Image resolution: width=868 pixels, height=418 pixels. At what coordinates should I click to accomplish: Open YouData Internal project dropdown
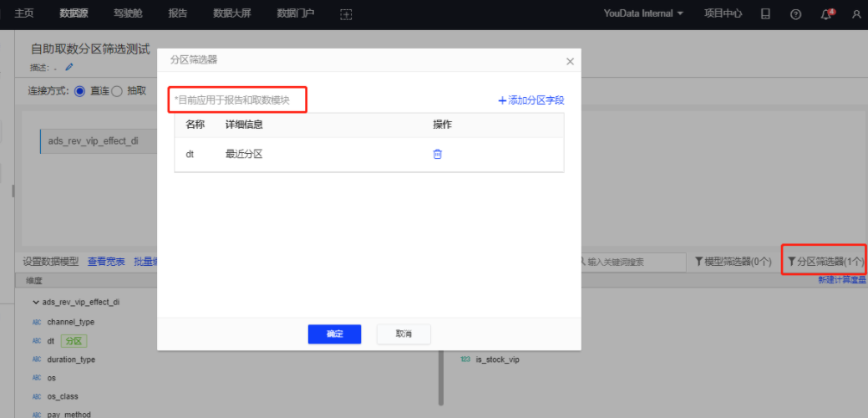(643, 13)
